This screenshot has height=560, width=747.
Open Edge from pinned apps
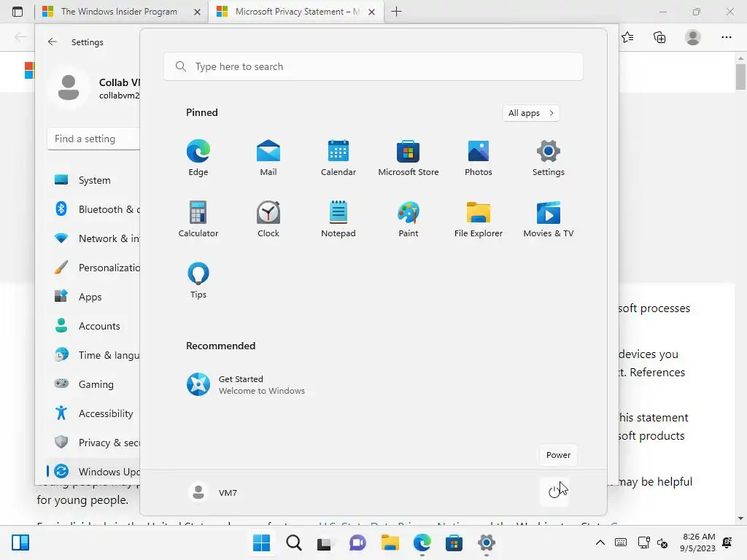(x=198, y=157)
